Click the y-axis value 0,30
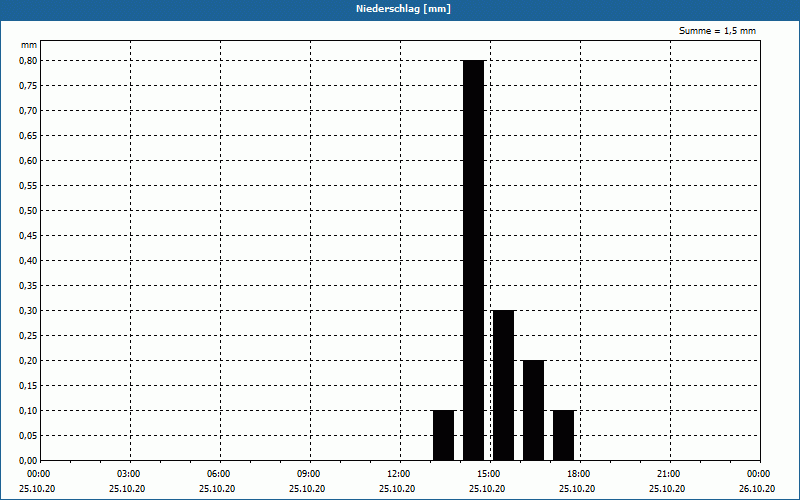The image size is (800, 500). (28, 310)
